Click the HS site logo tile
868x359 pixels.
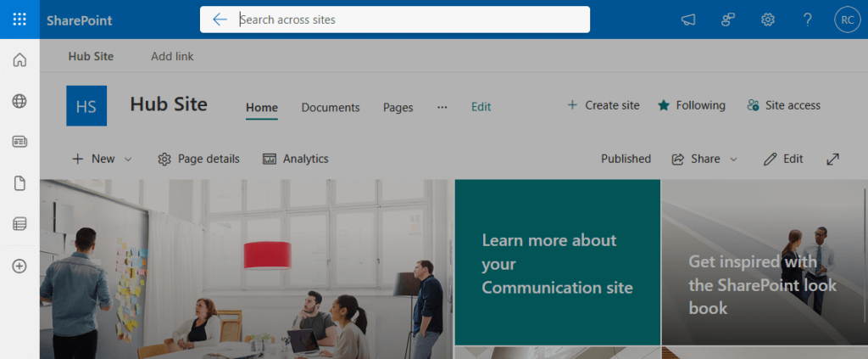click(86, 106)
